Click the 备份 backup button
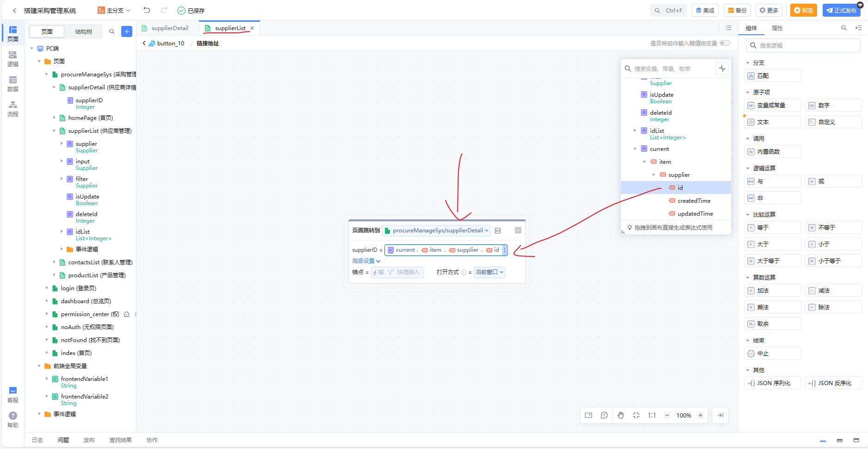The image size is (868, 449). click(738, 10)
